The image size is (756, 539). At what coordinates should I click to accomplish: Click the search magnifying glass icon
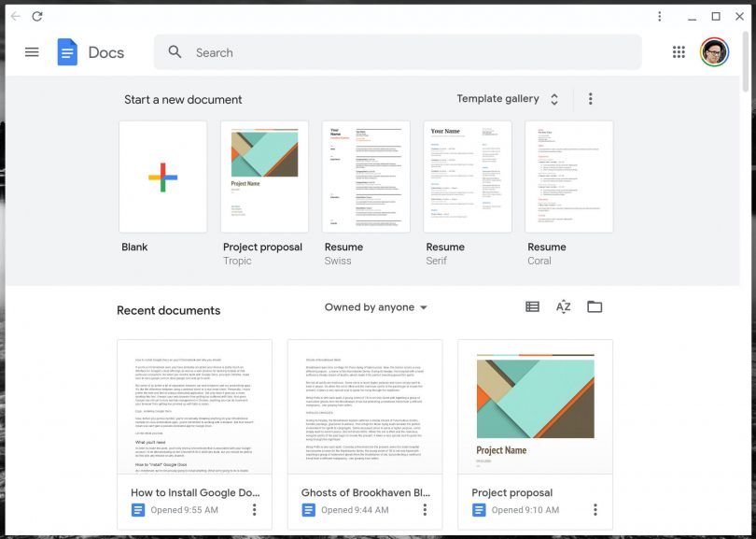(175, 52)
